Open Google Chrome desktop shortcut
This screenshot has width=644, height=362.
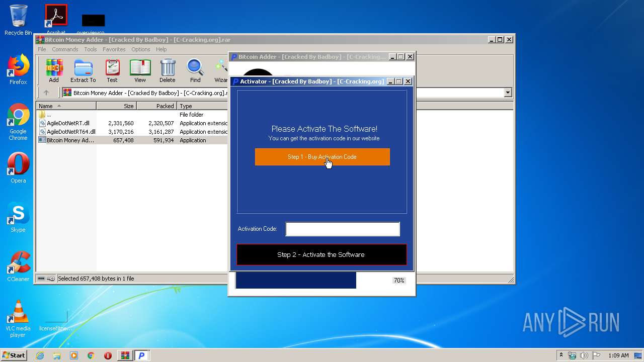click(x=18, y=122)
